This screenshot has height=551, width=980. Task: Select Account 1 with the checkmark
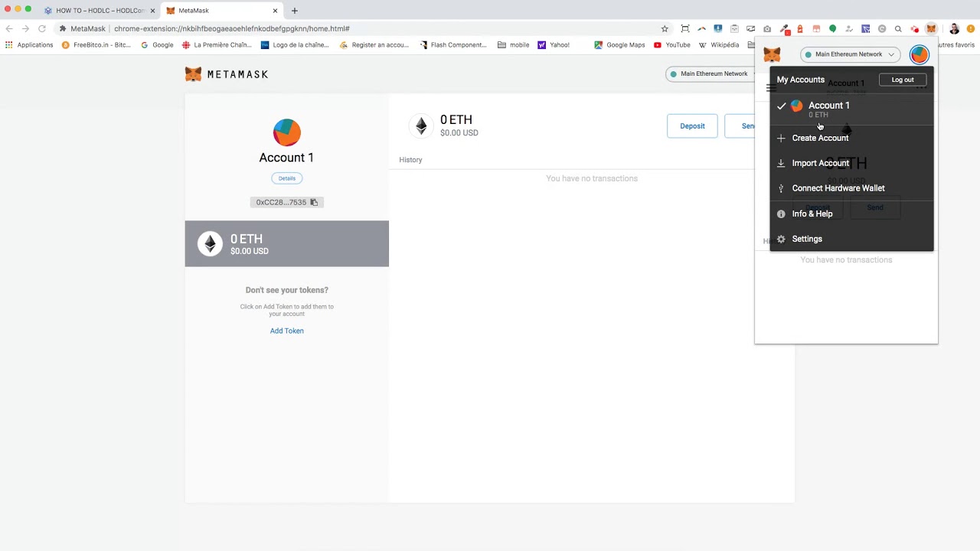click(x=828, y=106)
